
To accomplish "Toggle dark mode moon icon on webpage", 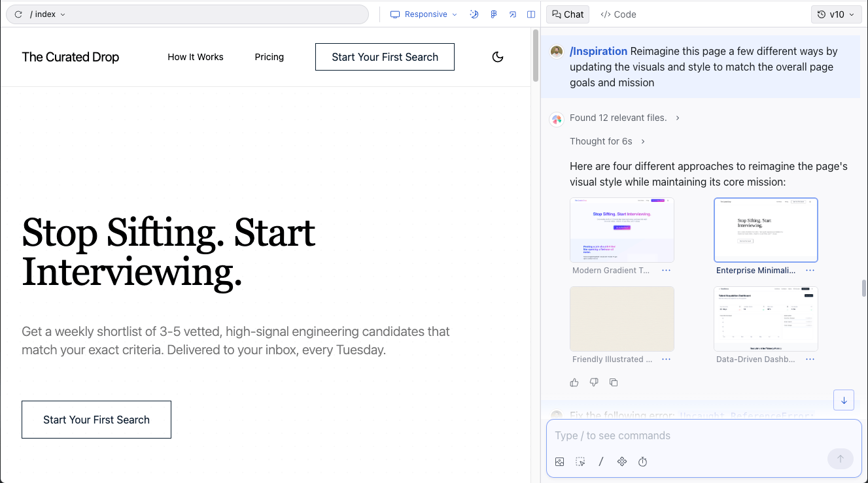I will (498, 57).
